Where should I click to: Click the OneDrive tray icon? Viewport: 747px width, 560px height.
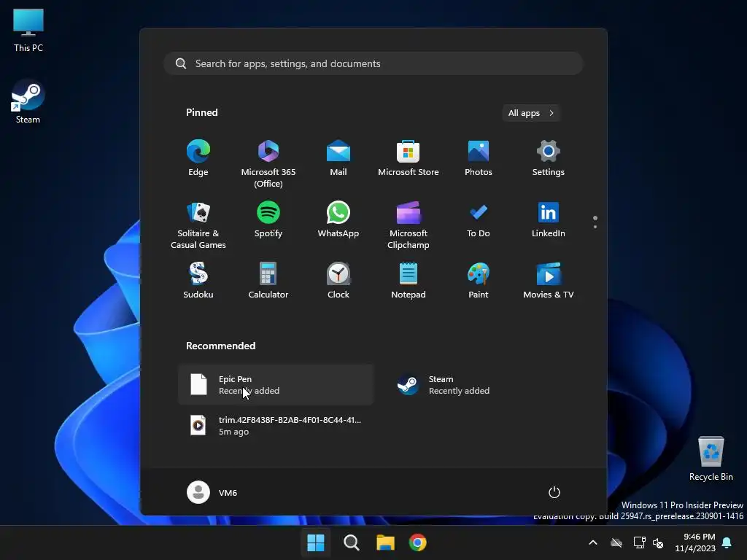click(x=616, y=542)
